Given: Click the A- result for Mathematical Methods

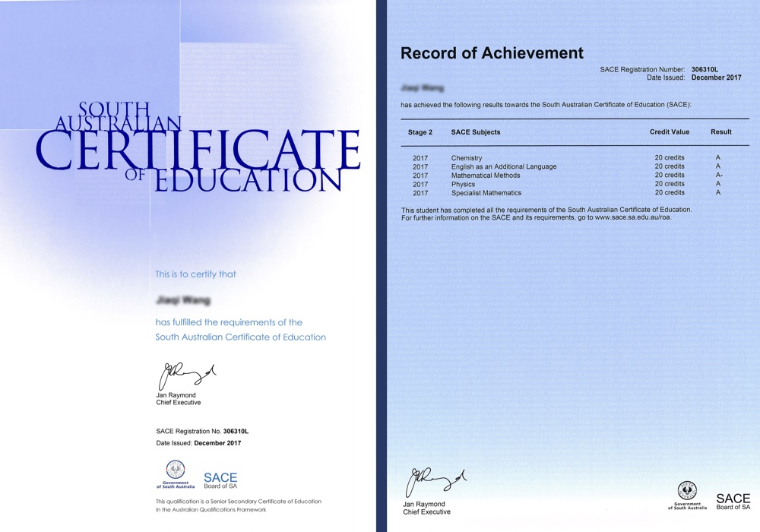Looking at the screenshot, I should coord(719,176).
